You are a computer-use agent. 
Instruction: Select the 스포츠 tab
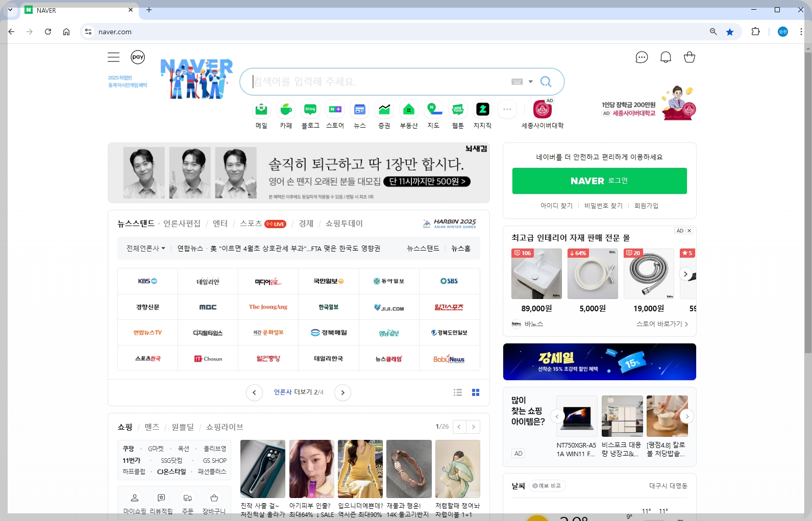pyautogui.click(x=251, y=224)
